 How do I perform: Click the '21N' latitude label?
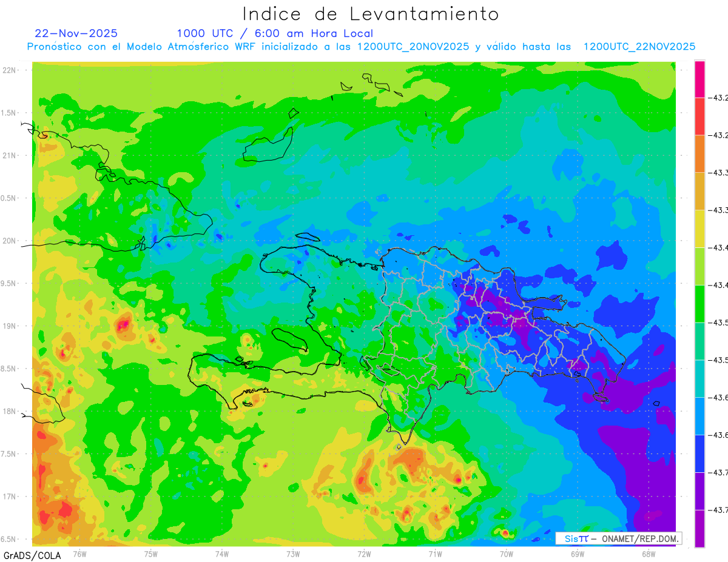(x=9, y=156)
